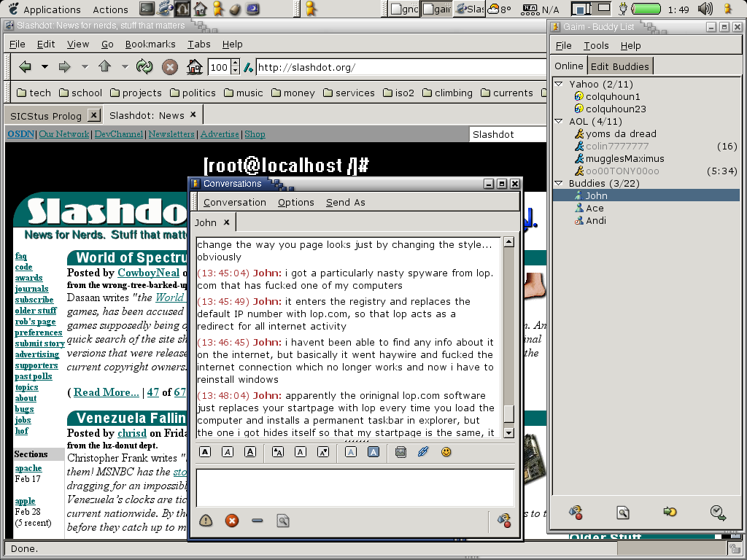Click the browser Reload icon
Viewport: 747px width, 560px height.
click(x=144, y=66)
